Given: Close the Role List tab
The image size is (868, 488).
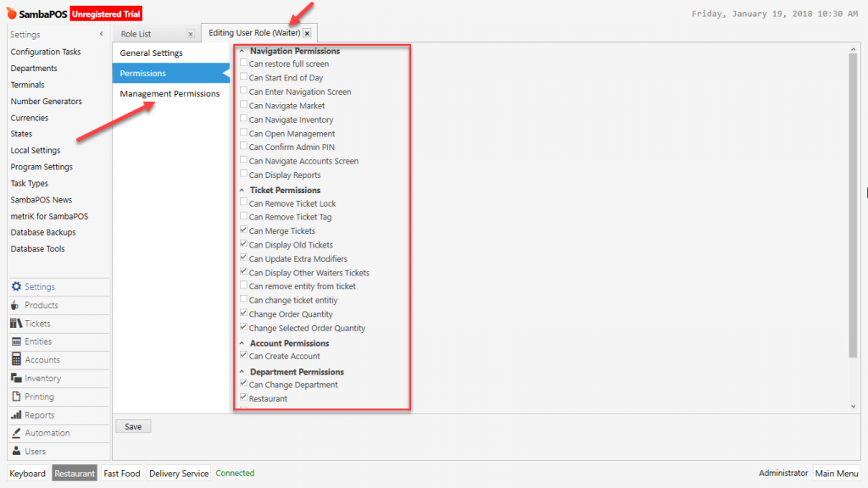Looking at the screenshot, I should pos(191,34).
